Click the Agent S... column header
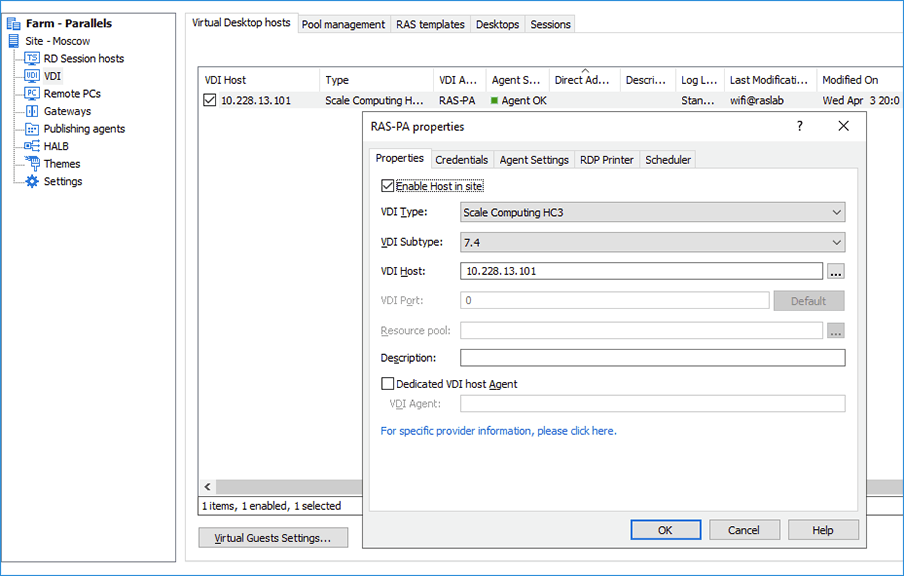Screen dimensions: 904x576 [x=517, y=80]
